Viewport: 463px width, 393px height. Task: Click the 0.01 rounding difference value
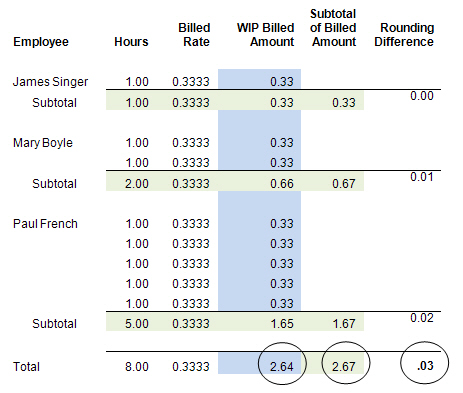pyautogui.click(x=422, y=177)
